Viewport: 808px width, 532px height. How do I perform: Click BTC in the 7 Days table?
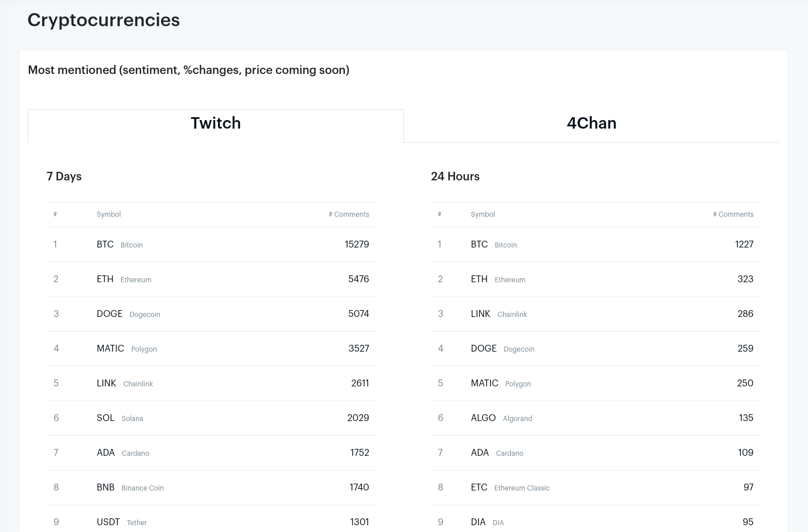coord(105,245)
